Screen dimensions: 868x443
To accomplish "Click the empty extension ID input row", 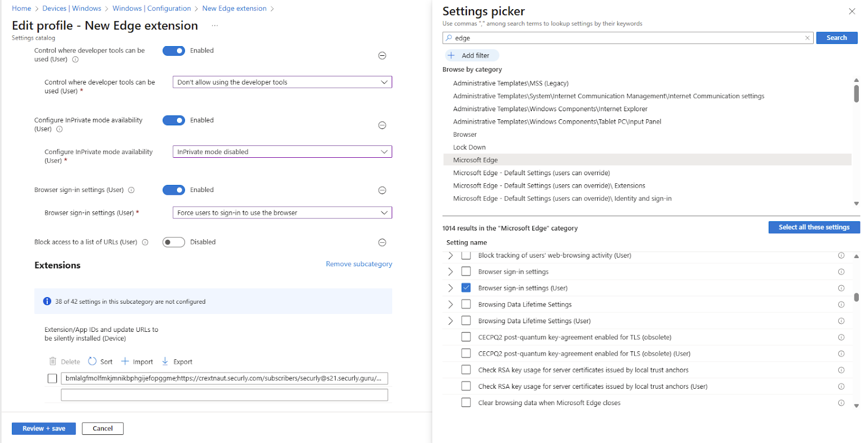I will [x=224, y=395].
